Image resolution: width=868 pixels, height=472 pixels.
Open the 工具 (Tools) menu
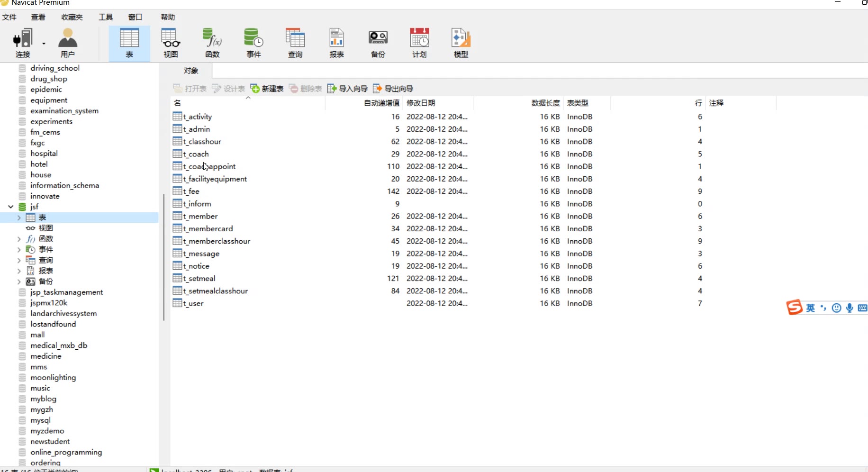coord(106,17)
